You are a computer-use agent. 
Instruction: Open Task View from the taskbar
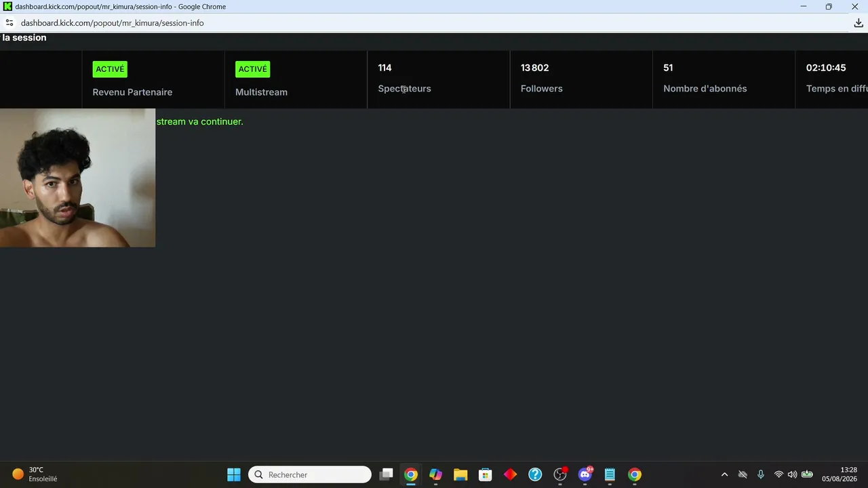pos(386,474)
